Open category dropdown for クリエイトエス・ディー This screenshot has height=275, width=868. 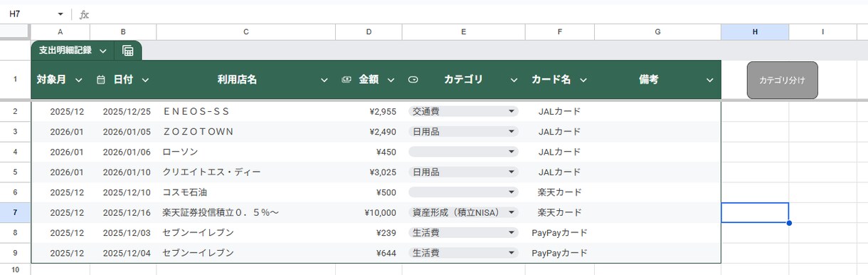[511, 172]
